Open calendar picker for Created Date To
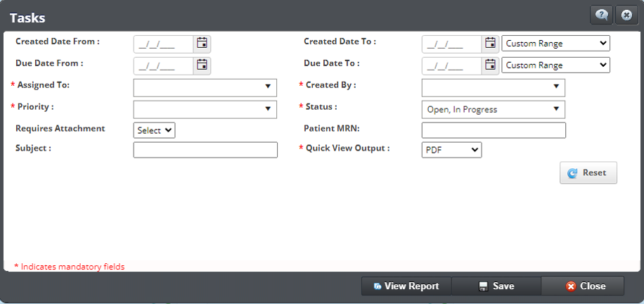Screen dimensions: 644x304 491,44
